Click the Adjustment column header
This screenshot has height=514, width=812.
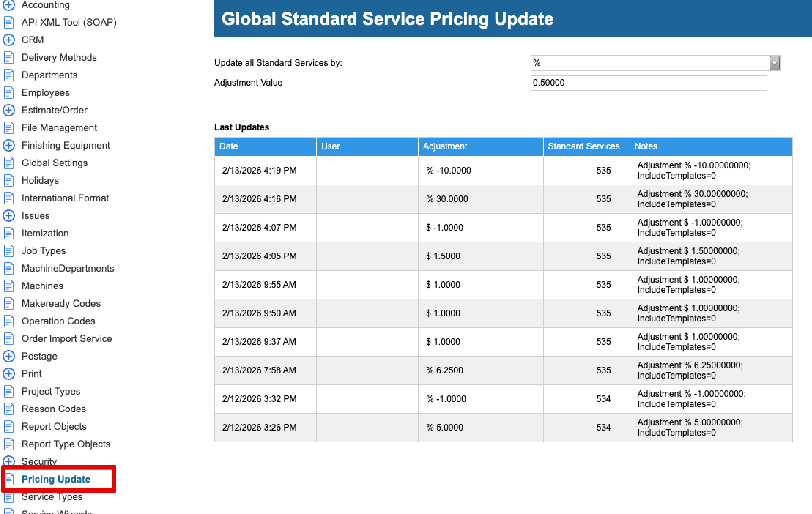481,146
